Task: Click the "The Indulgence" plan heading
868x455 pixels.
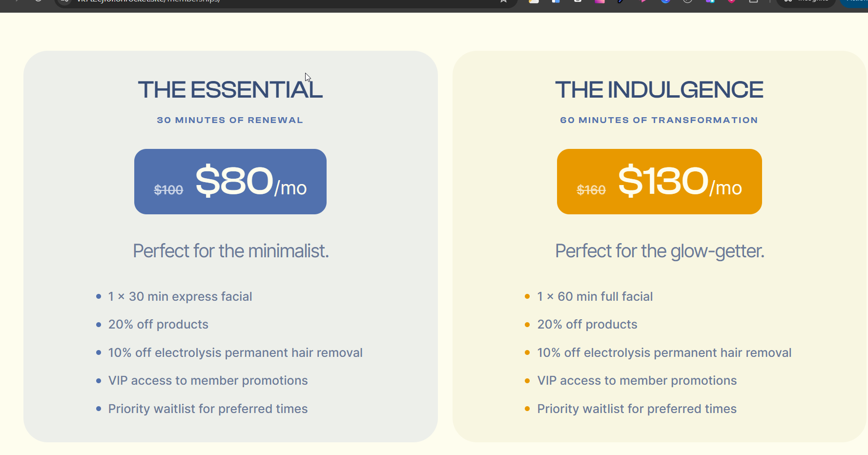Action: click(x=659, y=90)
